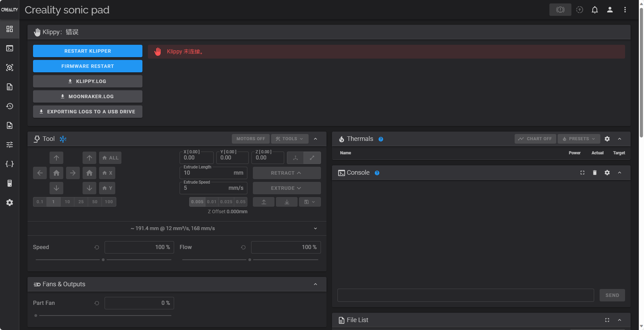
Task: Open the Timelapse files sidebar icon
Action: point(10,125)
